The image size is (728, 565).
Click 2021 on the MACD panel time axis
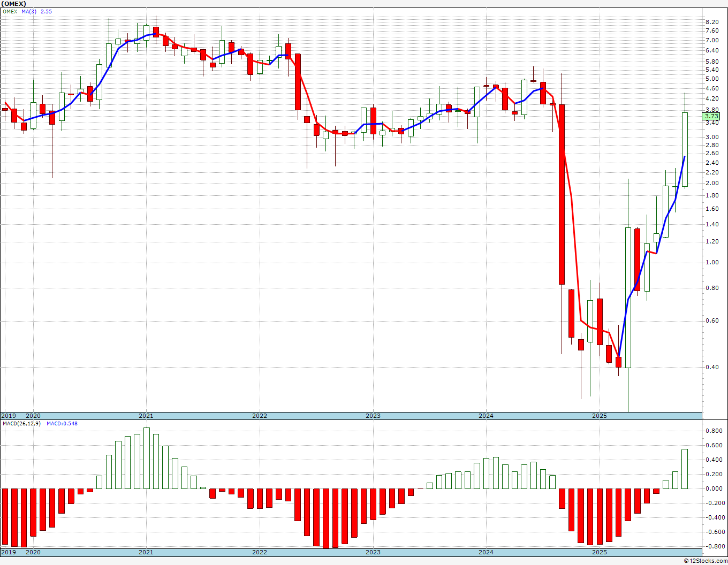coord(146,552)
